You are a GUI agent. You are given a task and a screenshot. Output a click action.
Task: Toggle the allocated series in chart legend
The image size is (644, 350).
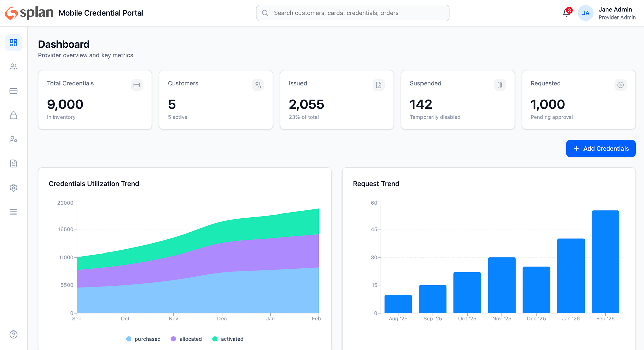point(186,339)
